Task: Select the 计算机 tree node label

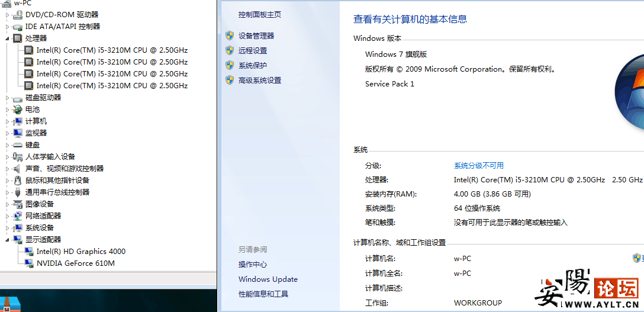Action: 36,121
